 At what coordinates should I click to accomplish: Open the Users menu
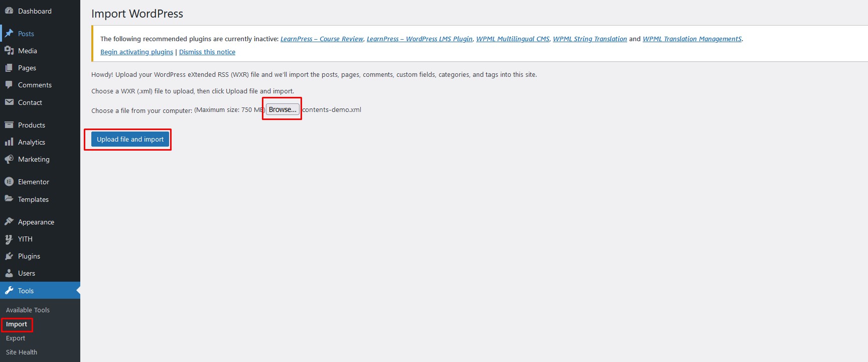pos(27,273)
